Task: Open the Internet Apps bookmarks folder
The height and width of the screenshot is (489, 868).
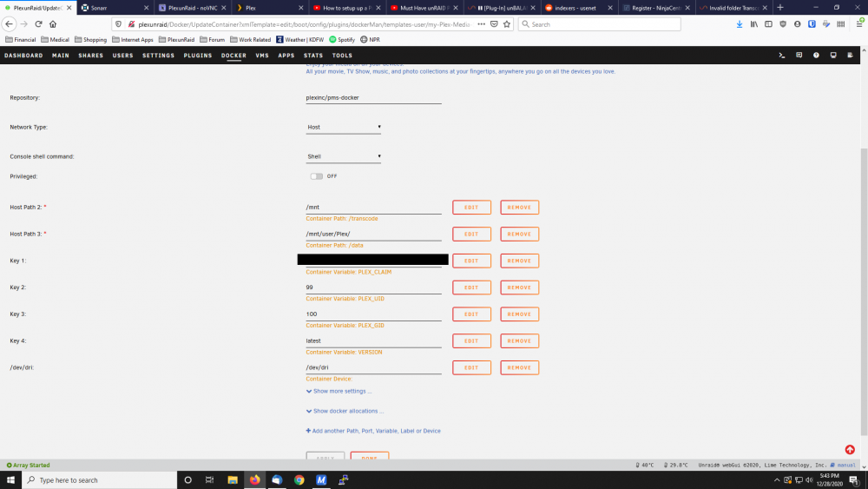Action: 132,40
